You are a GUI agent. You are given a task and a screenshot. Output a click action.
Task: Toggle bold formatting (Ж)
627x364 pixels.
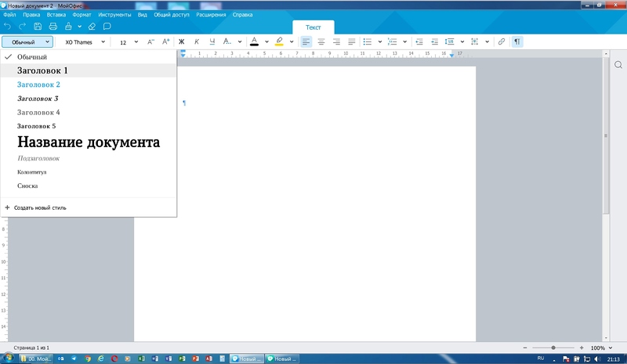tap(182, 41)
